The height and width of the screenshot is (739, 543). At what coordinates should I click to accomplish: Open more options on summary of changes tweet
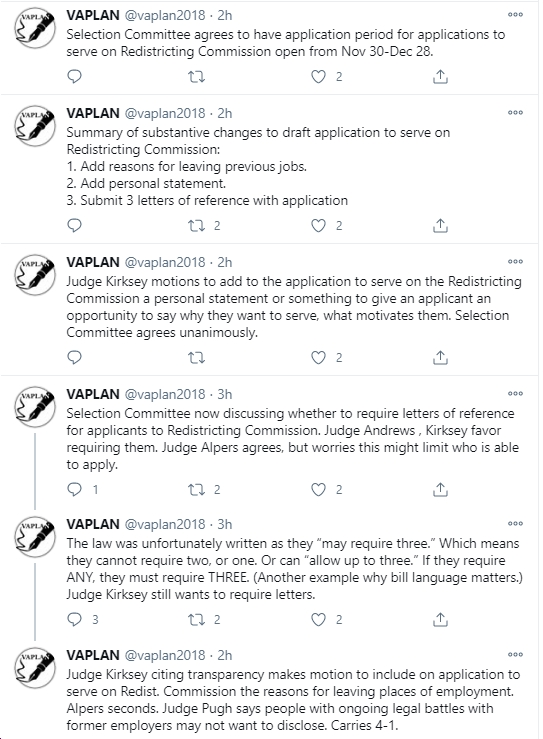[x=515, y=113]
